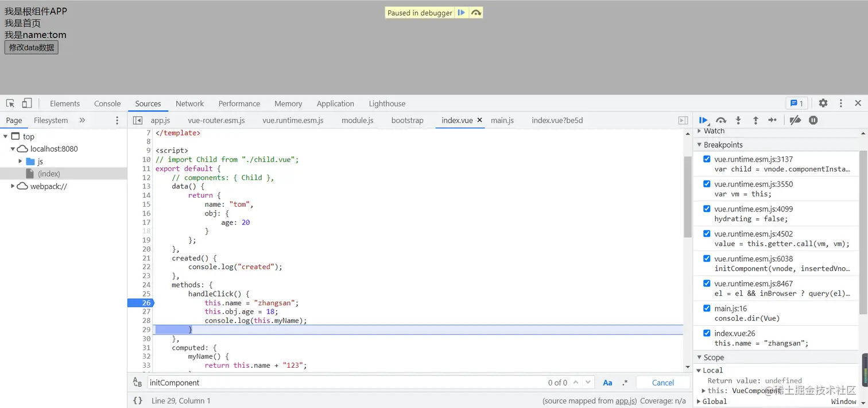Open the issues counter badge showing 1

pyautogui.click(x=797, y=103)
